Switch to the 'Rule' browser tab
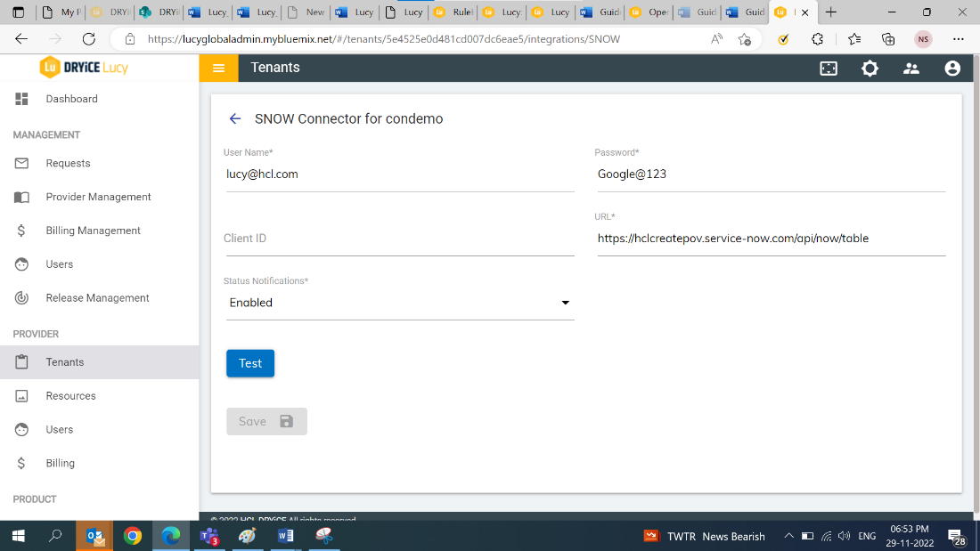980x551 pixels. pos(453,12)
